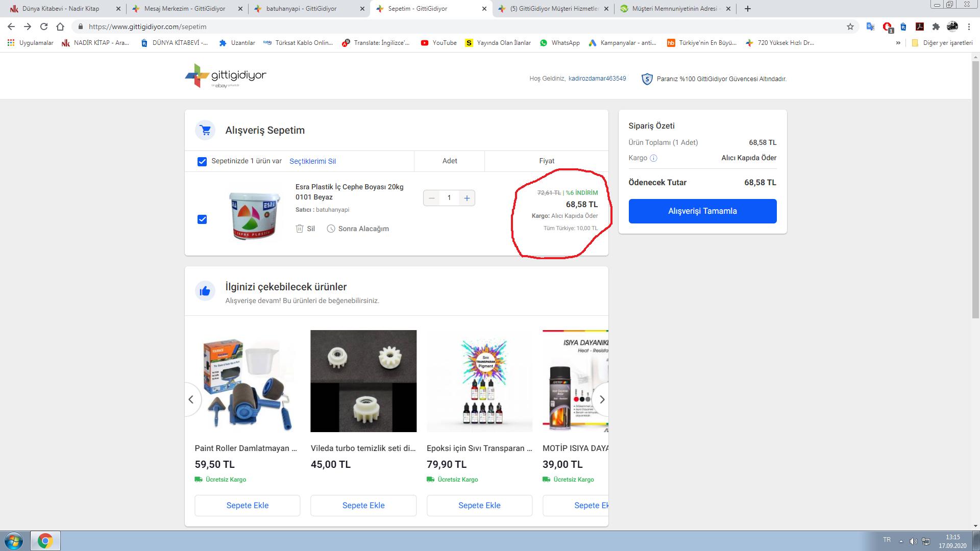The image size is (980, 551).
Task: Reload the page with refresh icon
Action: click(x=44, y=27)
